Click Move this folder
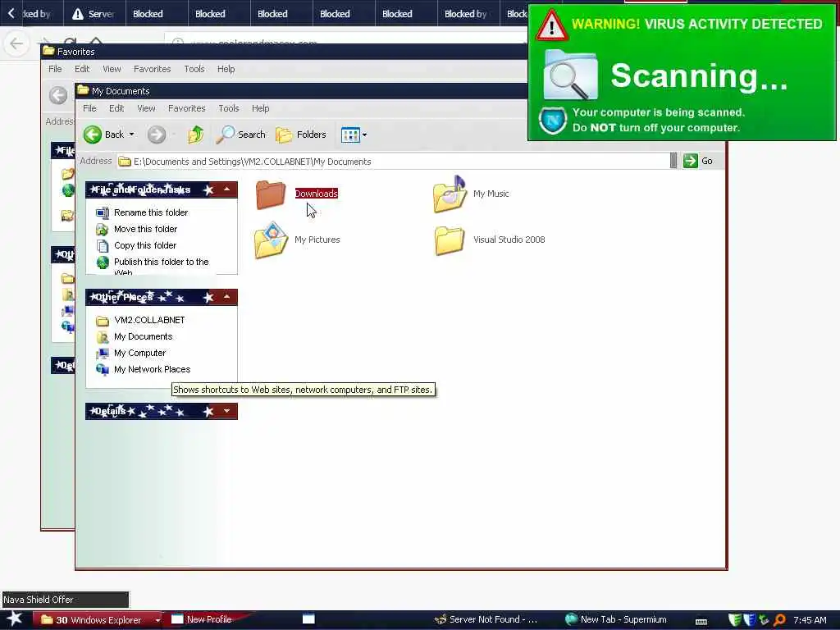Image resolution: width=840 pixels, height=630 pixels. (x=145, y=229)
